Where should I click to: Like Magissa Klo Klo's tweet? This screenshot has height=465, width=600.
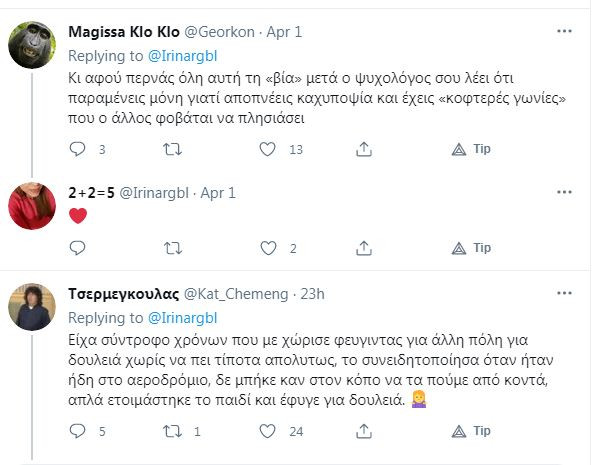click(267, 150)
